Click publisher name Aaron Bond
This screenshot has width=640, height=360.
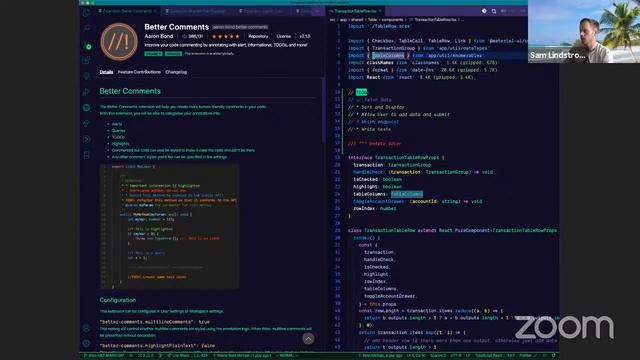click(x=159, y=36)
